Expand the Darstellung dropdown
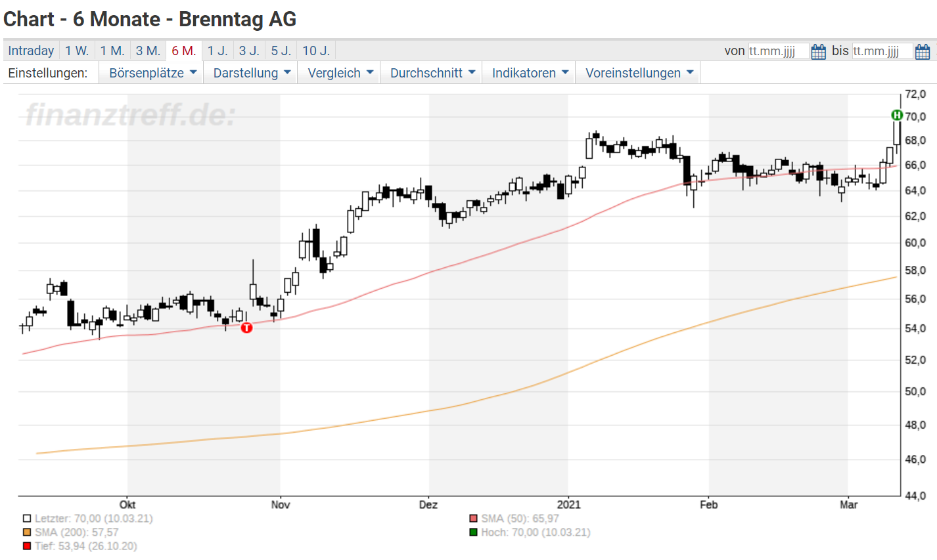 tap(251, 73)
